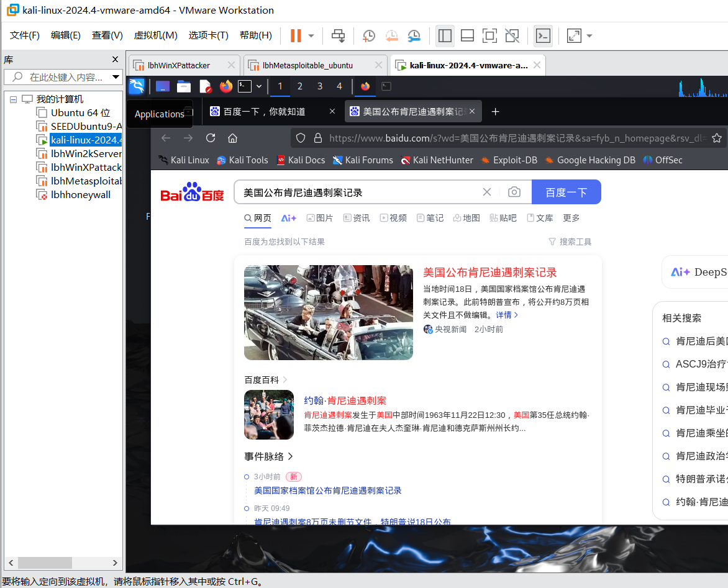
Task: Open the Kali Tools bookmark
Action: 242,160
